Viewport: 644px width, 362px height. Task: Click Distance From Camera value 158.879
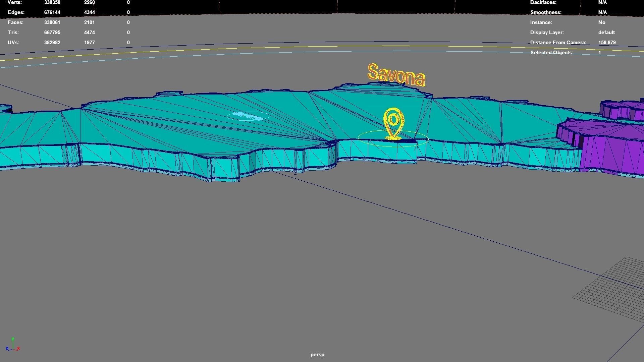[x=606, y=43]
